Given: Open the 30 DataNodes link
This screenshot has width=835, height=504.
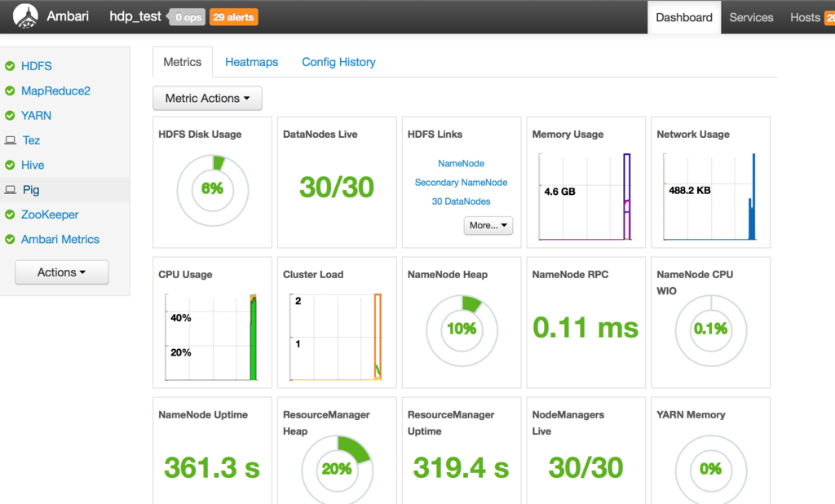Looking at the screenshot, I should click(x=461, y=201).
